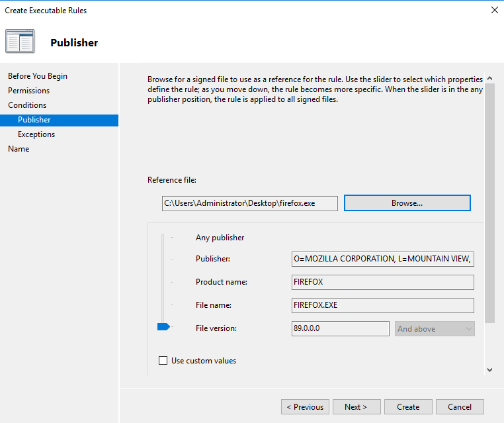Enable the Use custom values checkbox

(163, 360)
